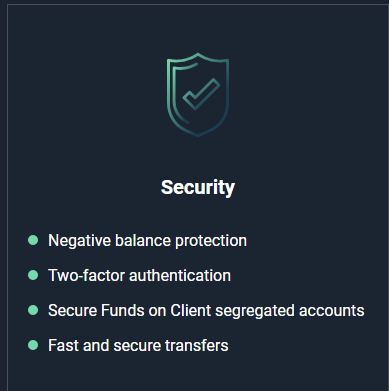The width and height of the screenshot is (389, 391).
Task: Click the word 'Negative' in first bullet
Action: click(x=79, y=241)
